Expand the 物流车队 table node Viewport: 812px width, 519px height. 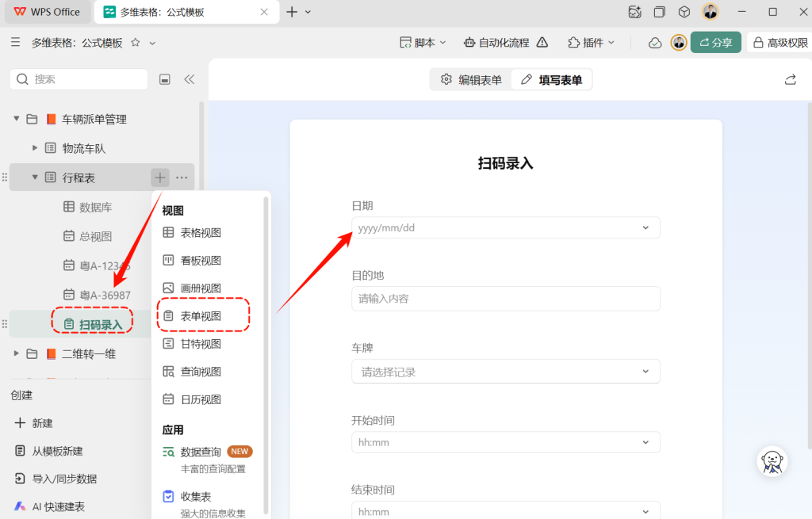(35, 148)
